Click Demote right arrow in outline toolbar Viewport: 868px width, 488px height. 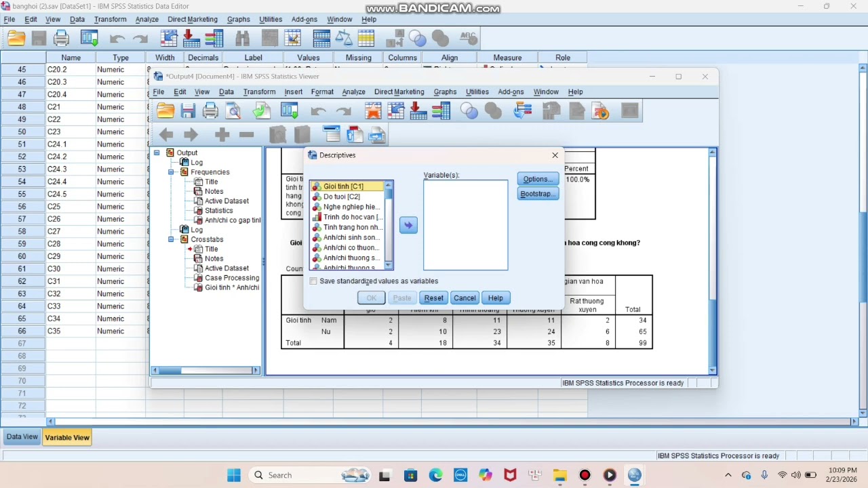191,135
